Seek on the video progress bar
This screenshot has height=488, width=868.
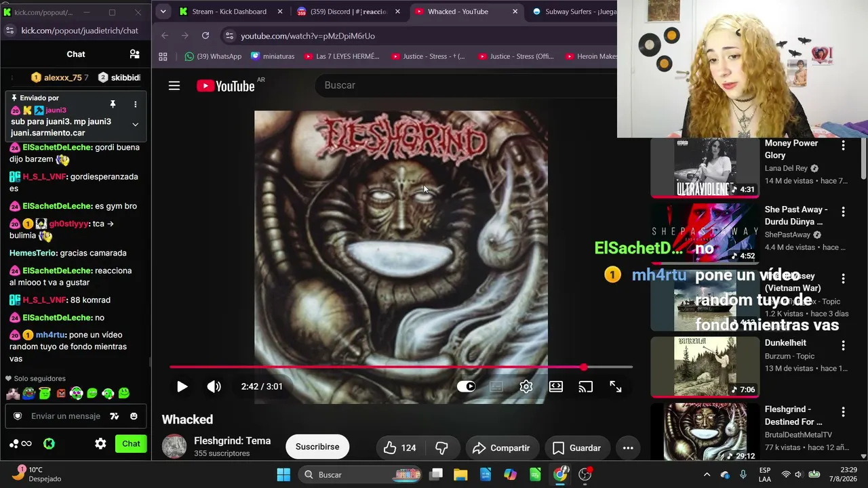pyautogui.click(x=401, y=367)
